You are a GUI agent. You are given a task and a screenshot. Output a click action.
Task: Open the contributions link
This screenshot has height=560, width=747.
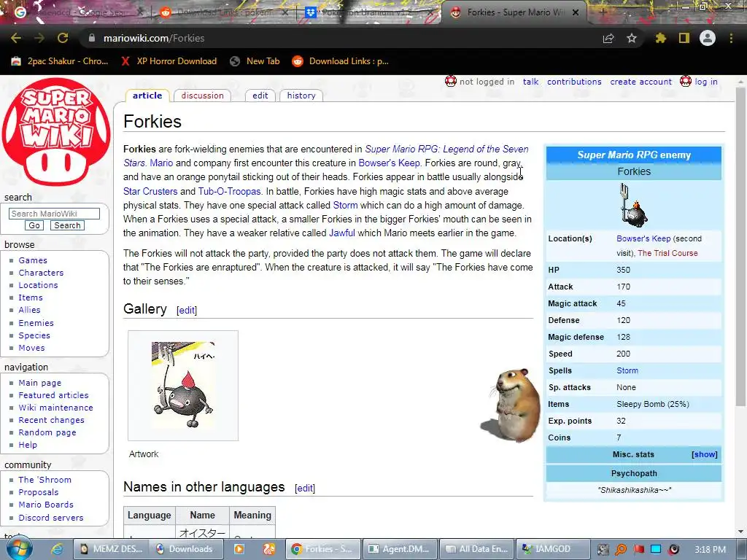tap(574, 82)
